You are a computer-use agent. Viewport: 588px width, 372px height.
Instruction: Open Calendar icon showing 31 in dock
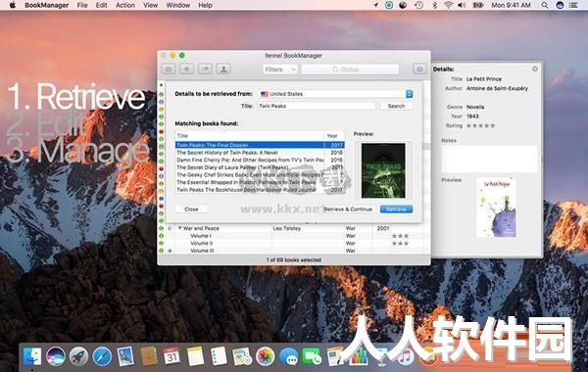click(x=171, y=356)
